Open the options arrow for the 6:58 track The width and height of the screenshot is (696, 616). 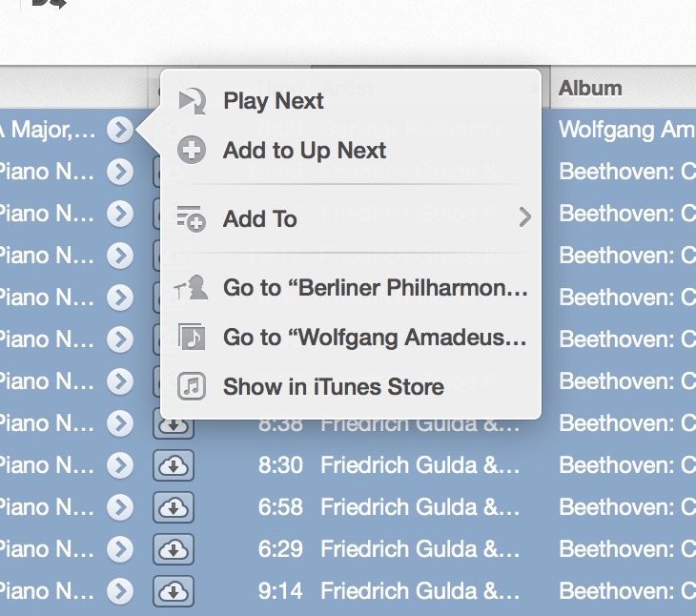tap(119, 507)
